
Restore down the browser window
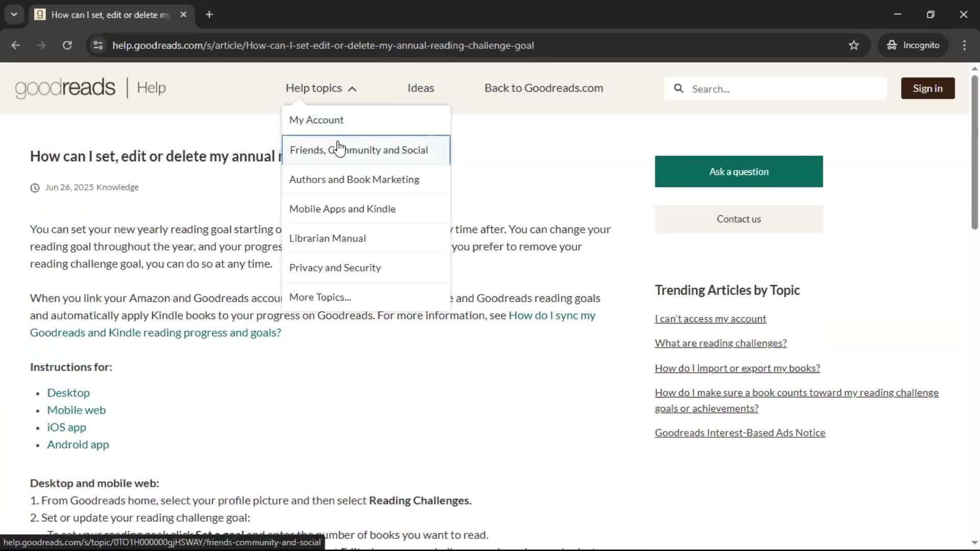tap(930, 14)
